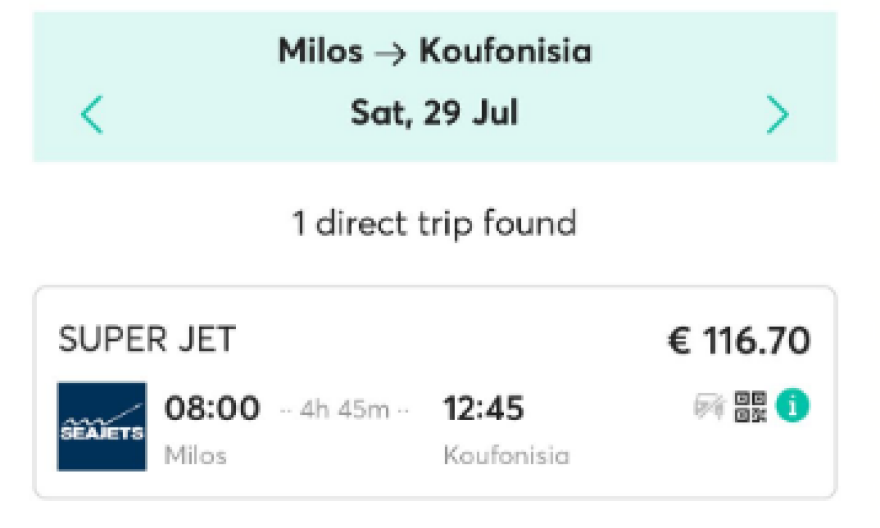The image size is (880, 528).
Task: Click the "1 direct trip found" text
Action: pyautogui.click(x=434, y=223)
